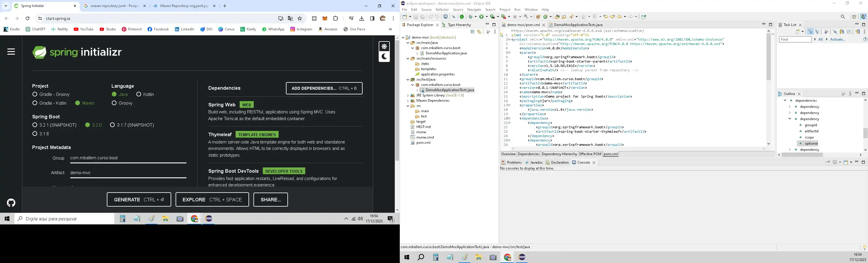Screen dimensions: 868x263
Task: Click the Back navigation yellow arrow in Eclipse
Action: point(619,17)
